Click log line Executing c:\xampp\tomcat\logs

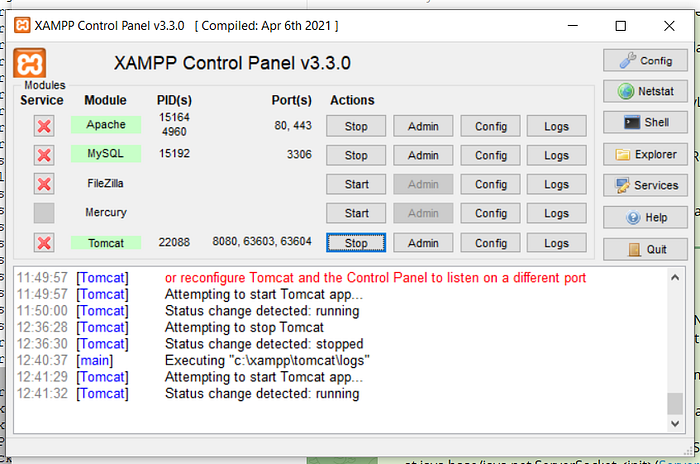point(267,360)
